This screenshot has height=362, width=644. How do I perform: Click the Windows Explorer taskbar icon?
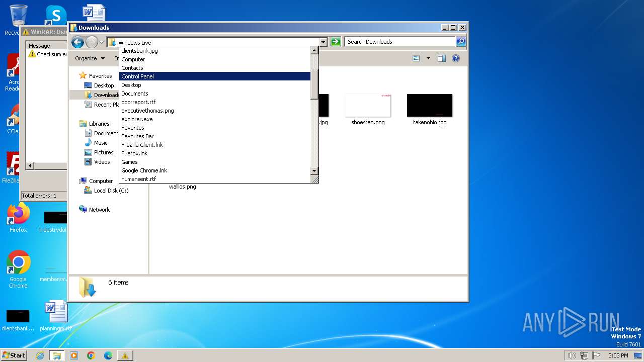[57, 355]
